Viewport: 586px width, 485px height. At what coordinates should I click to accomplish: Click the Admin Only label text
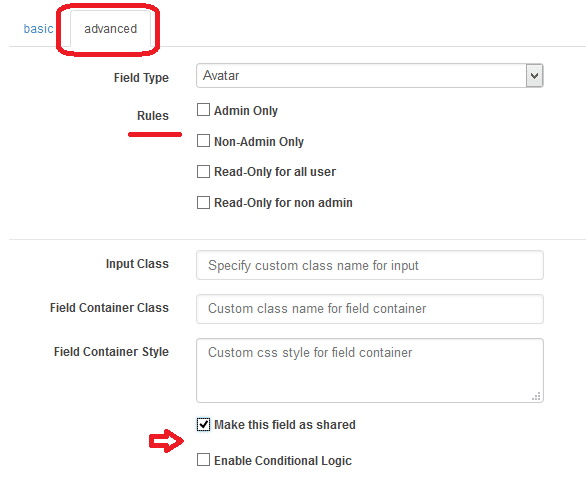pyautogui.click(x=246, y=111)
